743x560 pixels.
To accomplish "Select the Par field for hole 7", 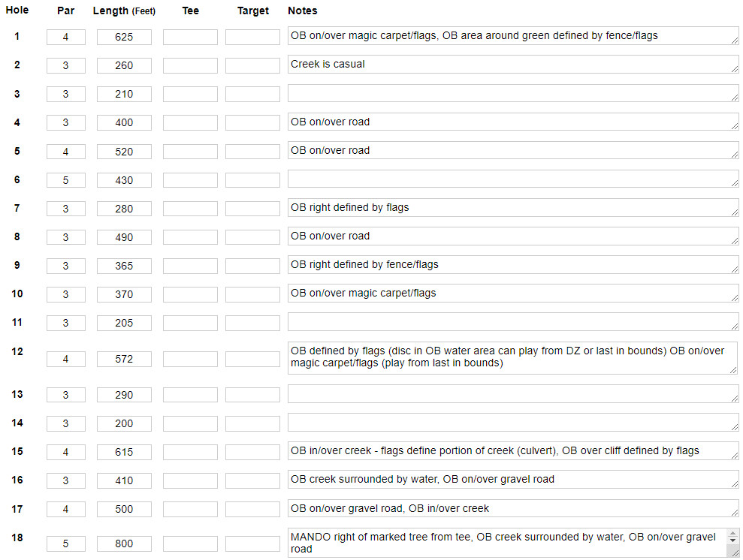I will pyautogui.click(x=66, y=209).
